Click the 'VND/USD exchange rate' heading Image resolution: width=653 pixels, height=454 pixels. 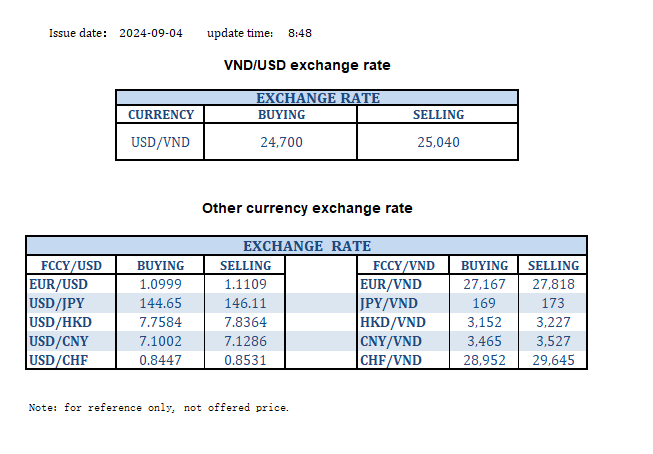click(x=306, y=65)
